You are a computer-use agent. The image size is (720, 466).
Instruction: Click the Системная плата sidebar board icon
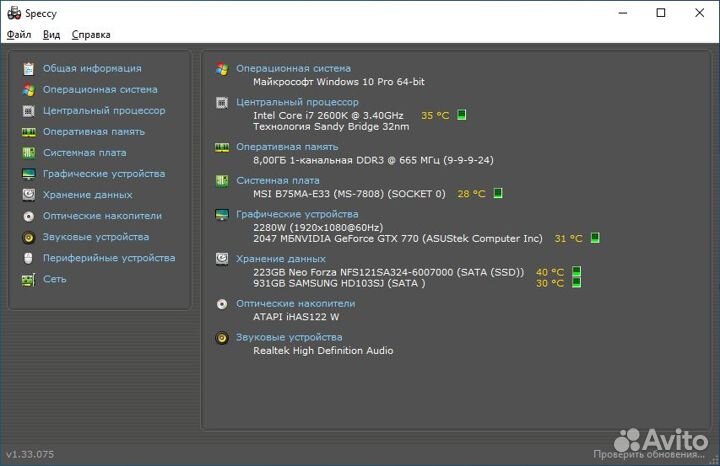28,153
